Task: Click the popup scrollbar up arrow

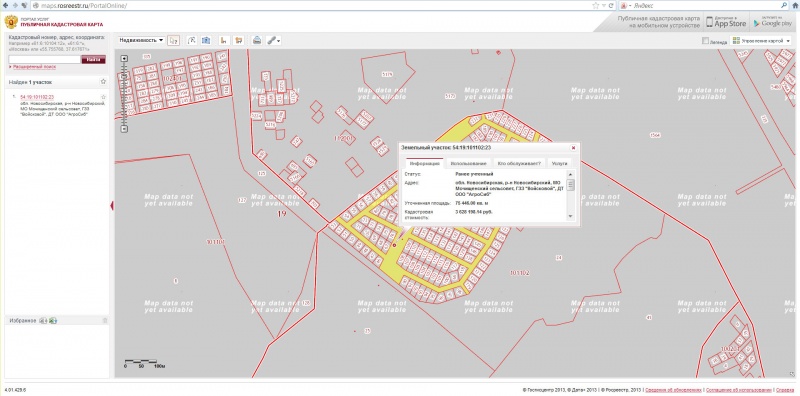Action: tap(570, 174)
